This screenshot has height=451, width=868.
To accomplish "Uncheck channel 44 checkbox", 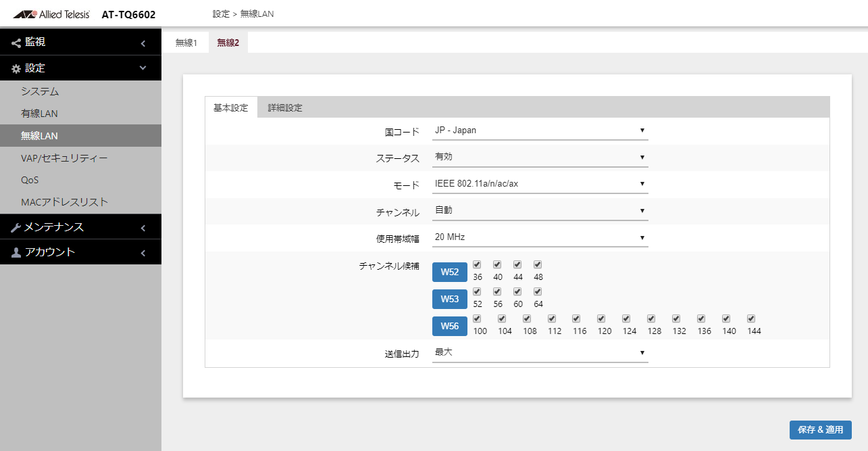I will click(517, 264).
